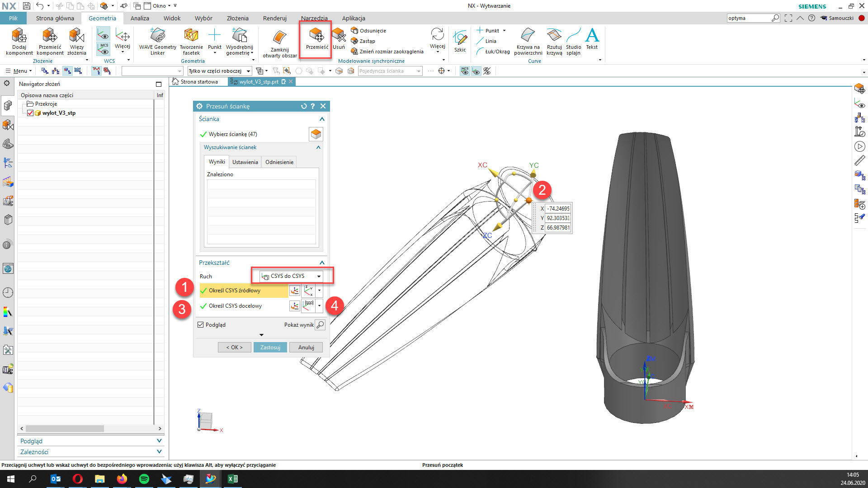
Task: Click the face selection cube icon
Action: coord(316,134)
